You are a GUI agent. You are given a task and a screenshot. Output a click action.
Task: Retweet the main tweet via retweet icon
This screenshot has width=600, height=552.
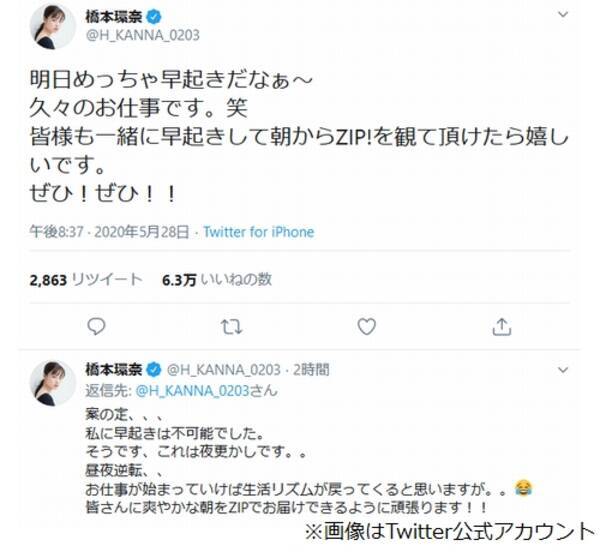[232, 327]
